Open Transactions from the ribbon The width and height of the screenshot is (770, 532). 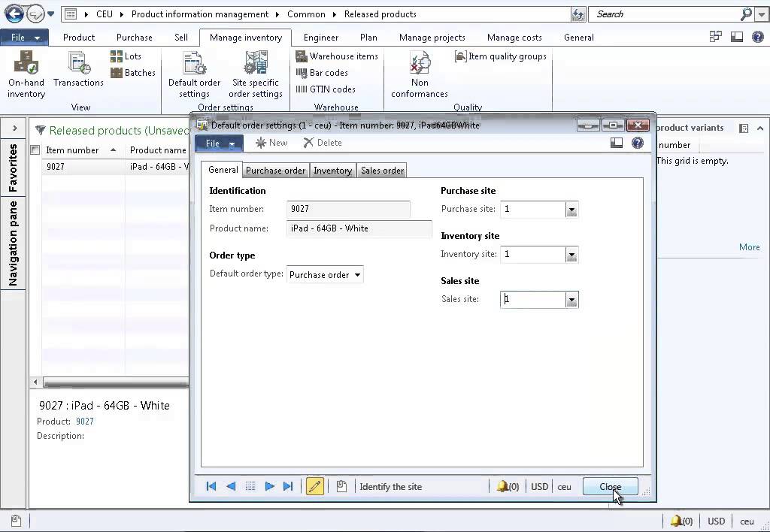pos(78,70)
